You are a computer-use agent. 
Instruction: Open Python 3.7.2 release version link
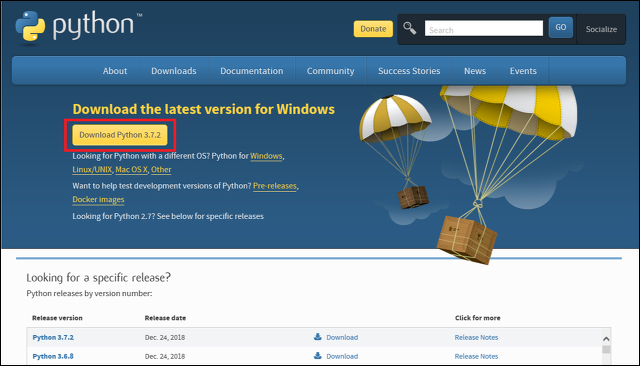53,337
